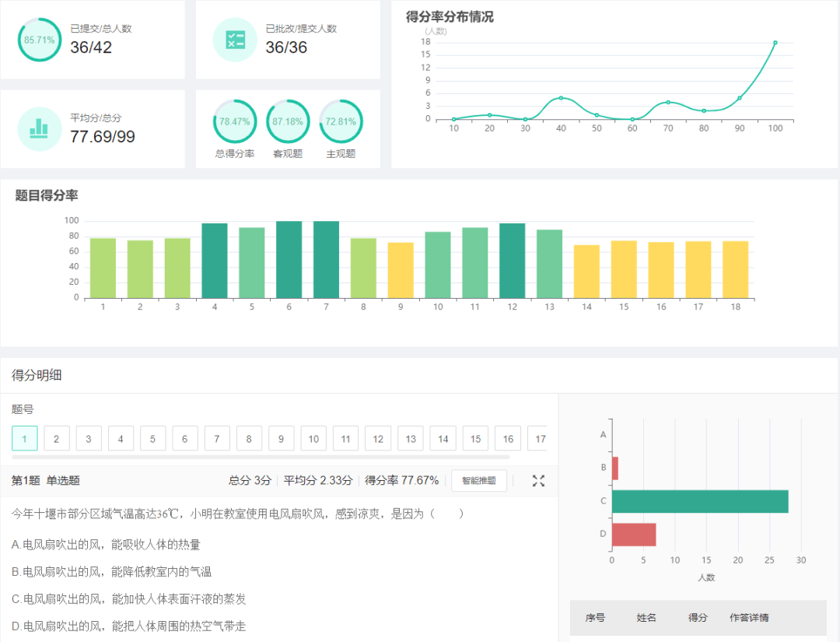840x642 pixels.
Task: Switch to question number 5
Action: pyautogui.click(x=152, y=439)
